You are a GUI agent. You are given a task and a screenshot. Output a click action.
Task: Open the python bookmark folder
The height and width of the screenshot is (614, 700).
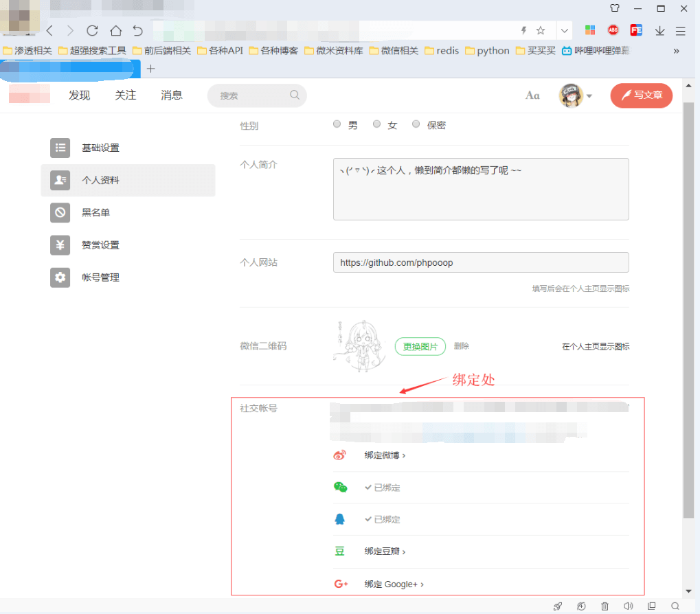tap(487, 51)
